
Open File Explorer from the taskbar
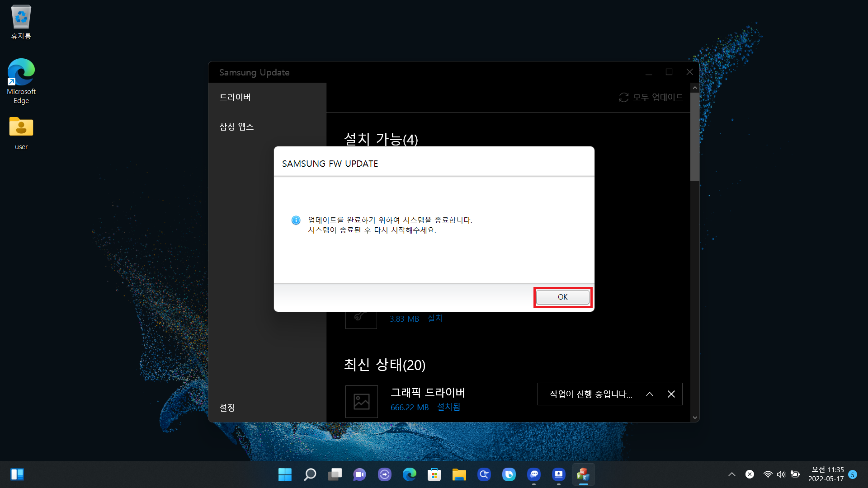459,474
